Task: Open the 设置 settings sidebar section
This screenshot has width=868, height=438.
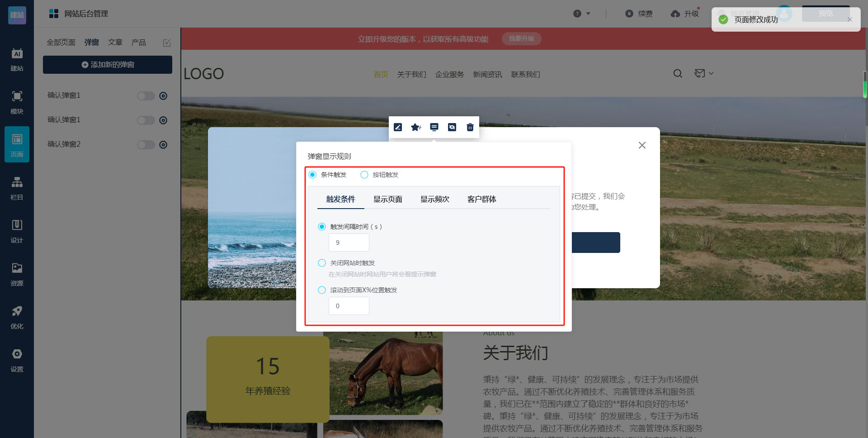Action: coord(17,361)
